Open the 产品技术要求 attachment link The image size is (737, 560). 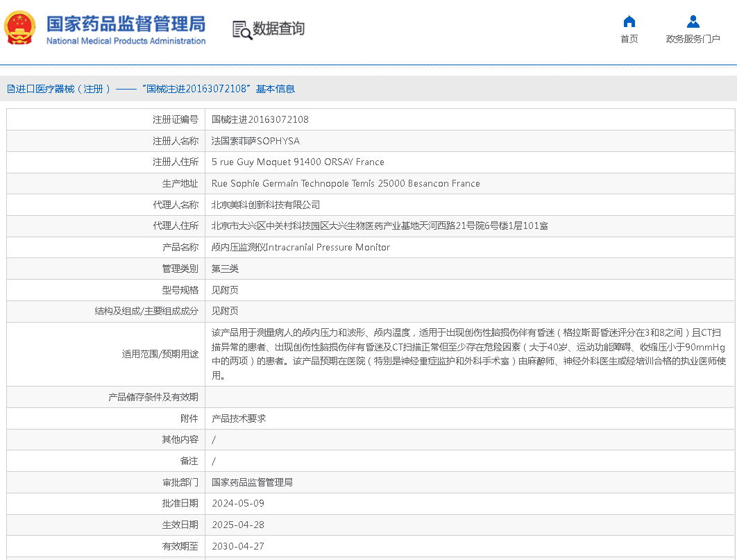[239, 418]
